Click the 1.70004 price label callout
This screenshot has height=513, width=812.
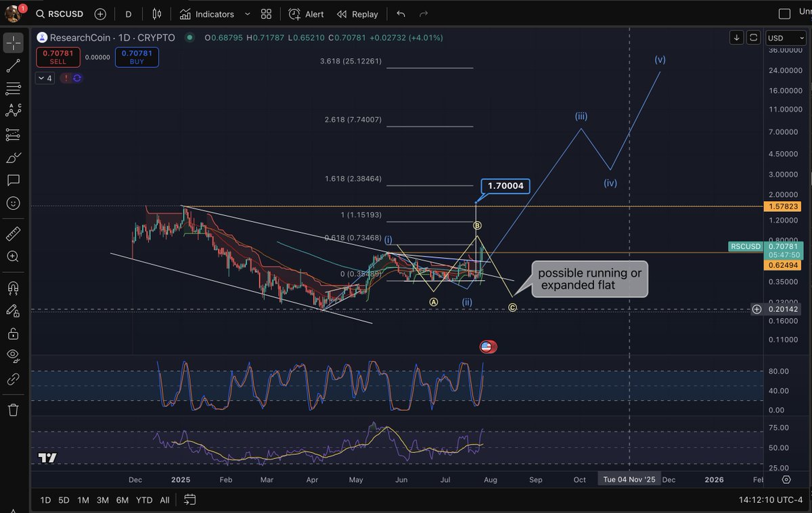point(505,185)
